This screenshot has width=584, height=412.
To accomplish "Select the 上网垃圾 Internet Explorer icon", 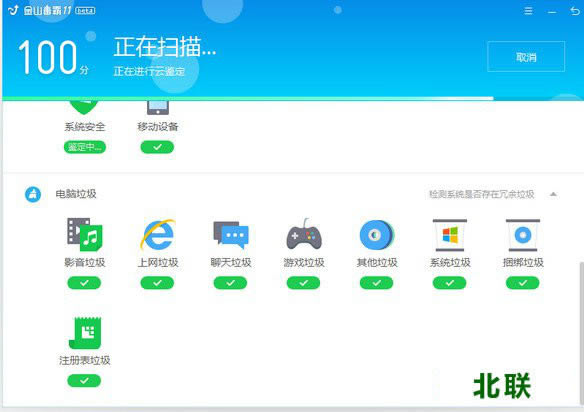I will click(158, 235).
